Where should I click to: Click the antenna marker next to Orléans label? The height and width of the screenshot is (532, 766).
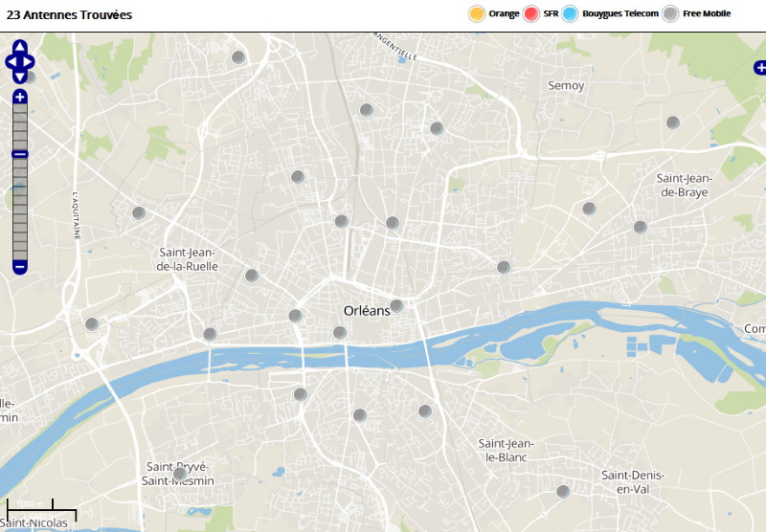tap(396, 306)
